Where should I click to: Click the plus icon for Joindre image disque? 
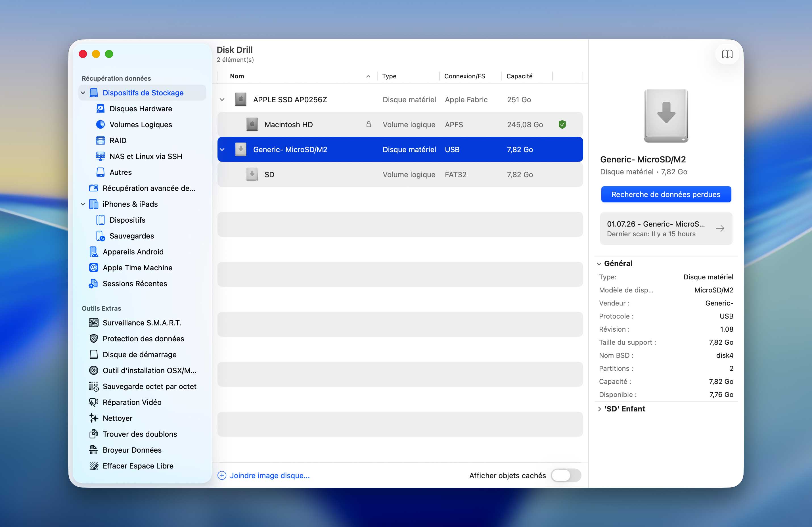tap(222, 475)
